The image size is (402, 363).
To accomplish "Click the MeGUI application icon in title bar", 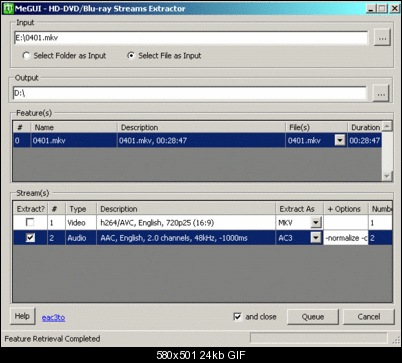I will [8, 8].
